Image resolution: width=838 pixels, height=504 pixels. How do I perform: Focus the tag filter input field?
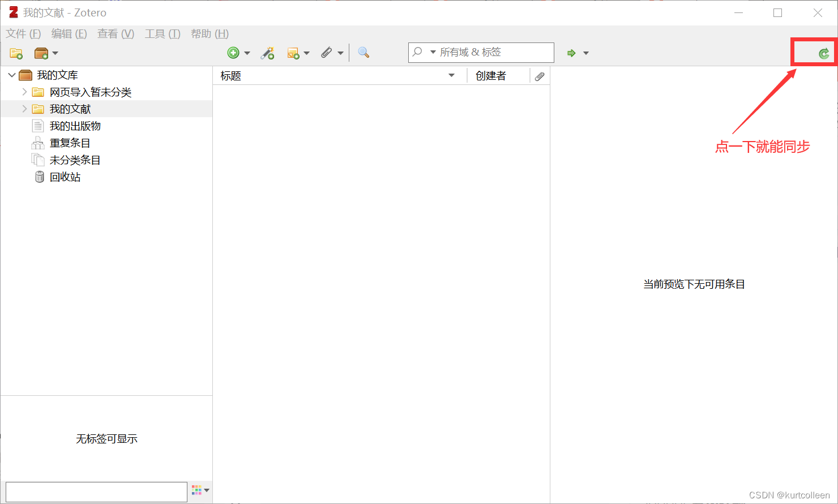coord(96,492)
